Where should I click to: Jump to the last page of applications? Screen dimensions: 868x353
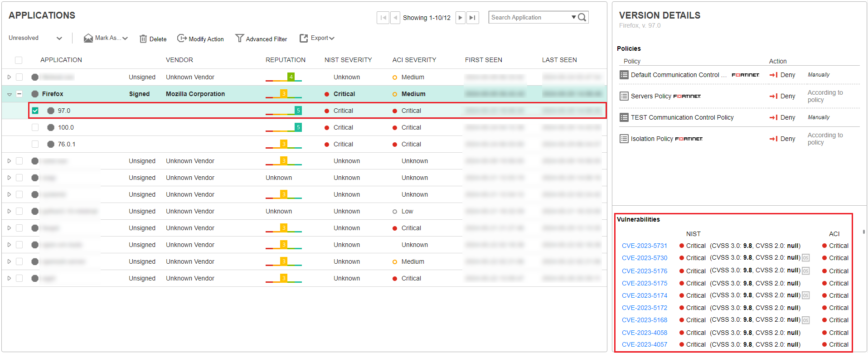(x=473, y=18)
